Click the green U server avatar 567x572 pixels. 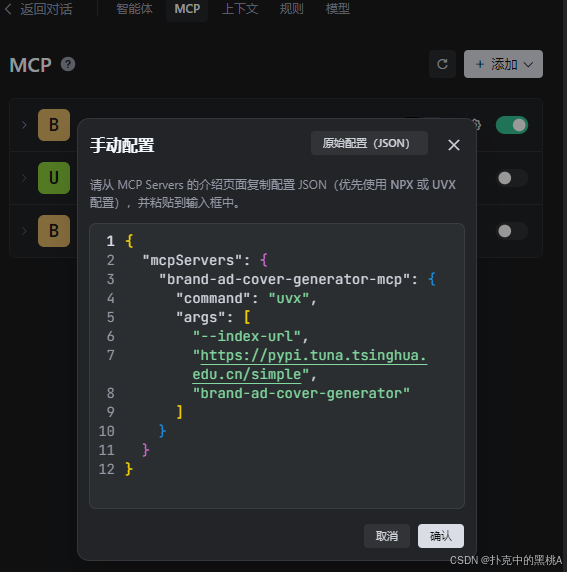[54, 178]
